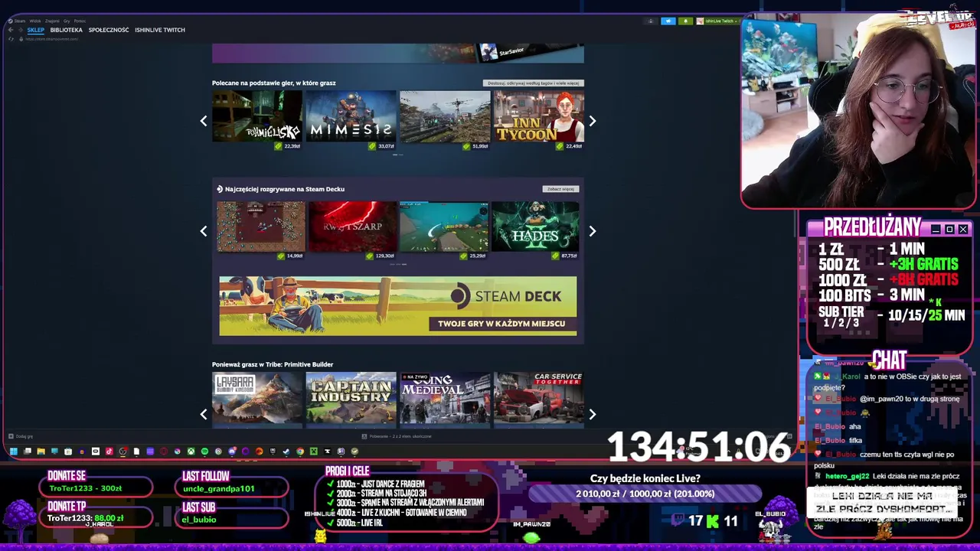Screen dimensions: 980x551
Task: Click the store URL address field
Action: pos(52,39)
